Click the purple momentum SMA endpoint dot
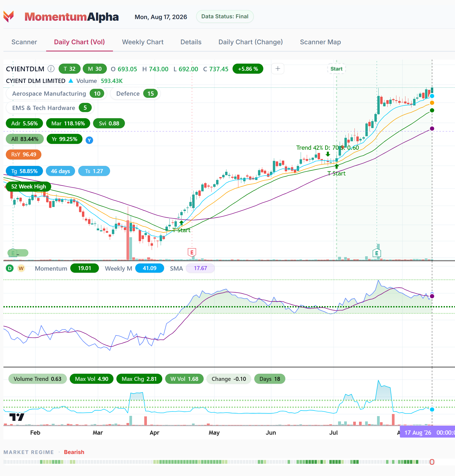Screen dimensions: 455x476 432,296
